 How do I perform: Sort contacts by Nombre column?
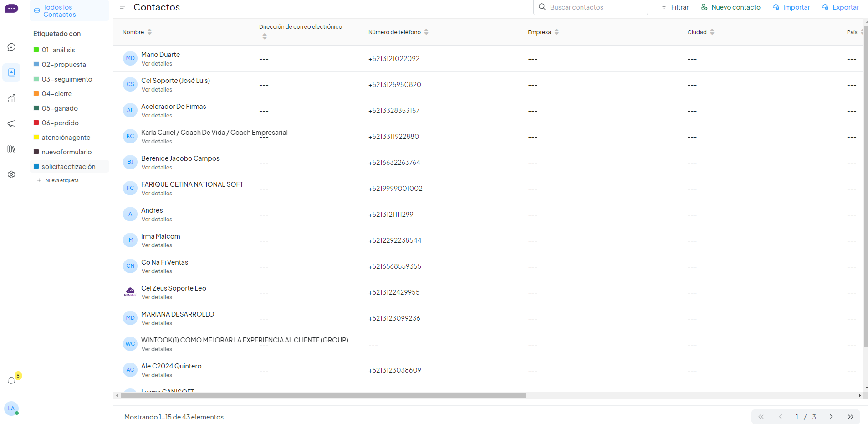pos(149,32)
